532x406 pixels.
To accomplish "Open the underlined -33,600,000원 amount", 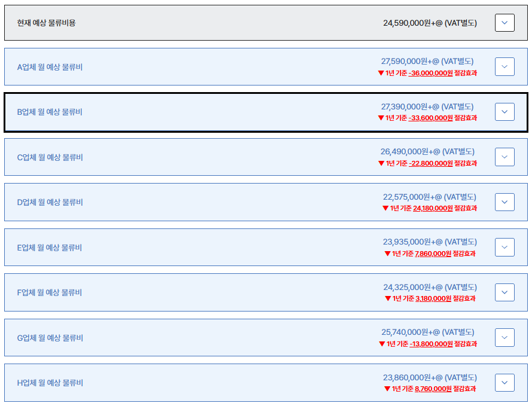I will point(430,118).
